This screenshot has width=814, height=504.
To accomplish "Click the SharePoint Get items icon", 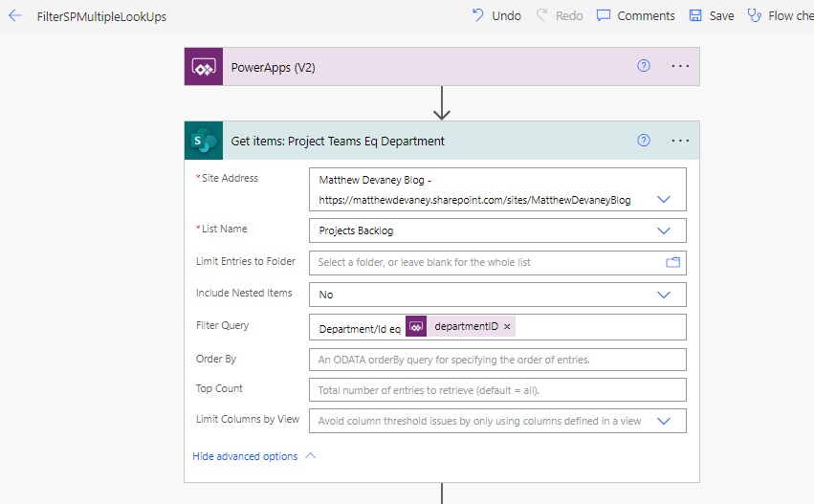I will (204, 141).
